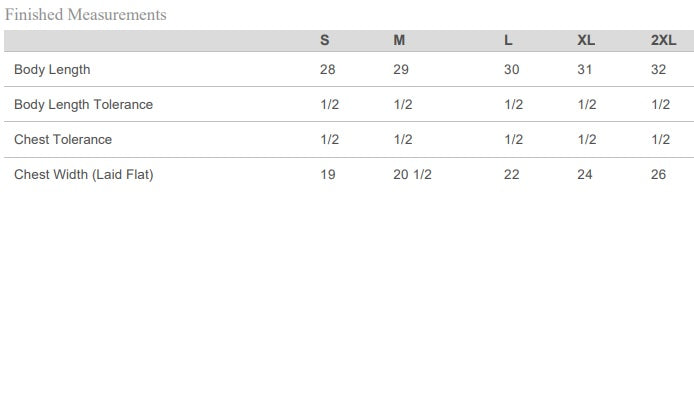Click the chest width value 20 1/2
This screenshot has height=400, width=694.
[x=412, y=175]
